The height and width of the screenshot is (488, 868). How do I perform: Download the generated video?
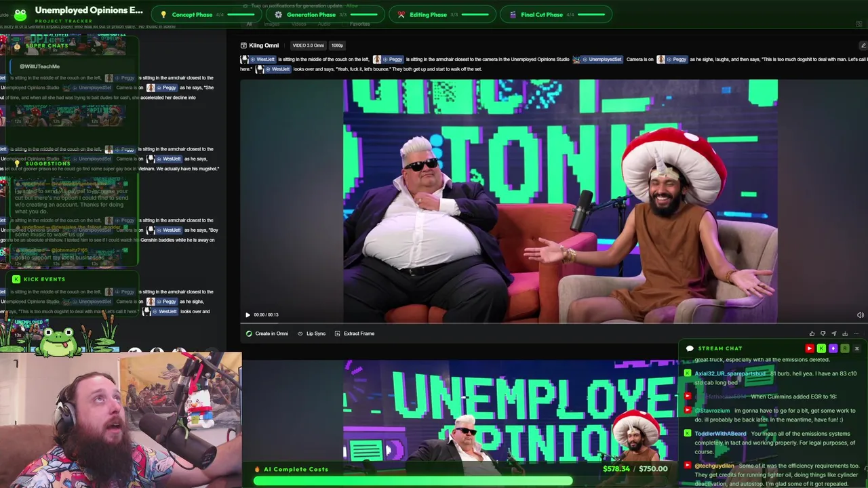(844, 333)
